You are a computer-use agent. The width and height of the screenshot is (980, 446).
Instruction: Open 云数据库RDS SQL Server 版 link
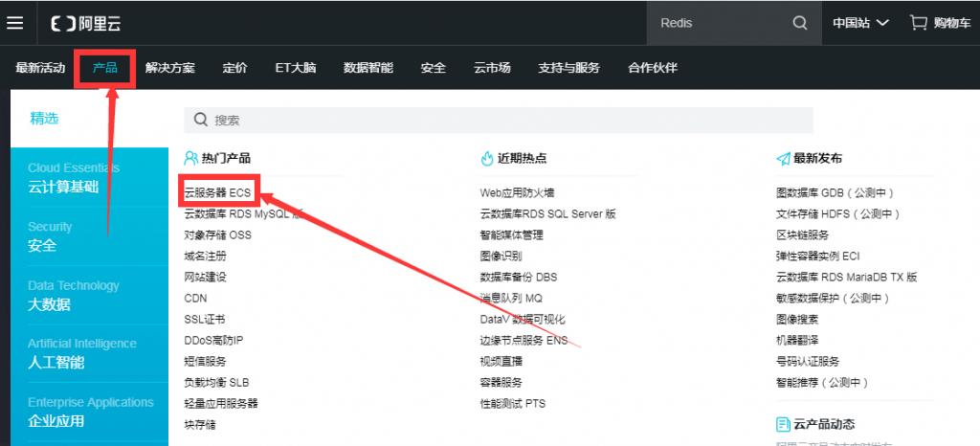pyautogui.click(x=548, y=214)
